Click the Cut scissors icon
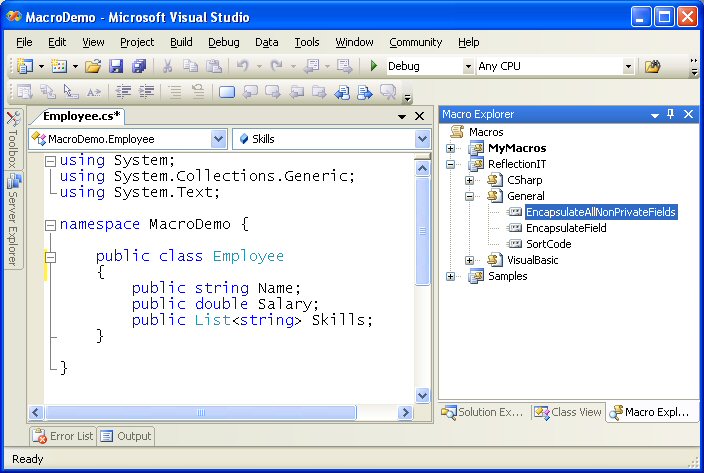704x473 pixels. click(167, 66)
